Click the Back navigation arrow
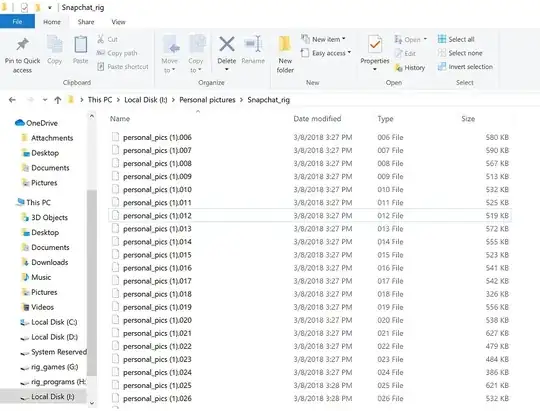 (x=12, y=100)
